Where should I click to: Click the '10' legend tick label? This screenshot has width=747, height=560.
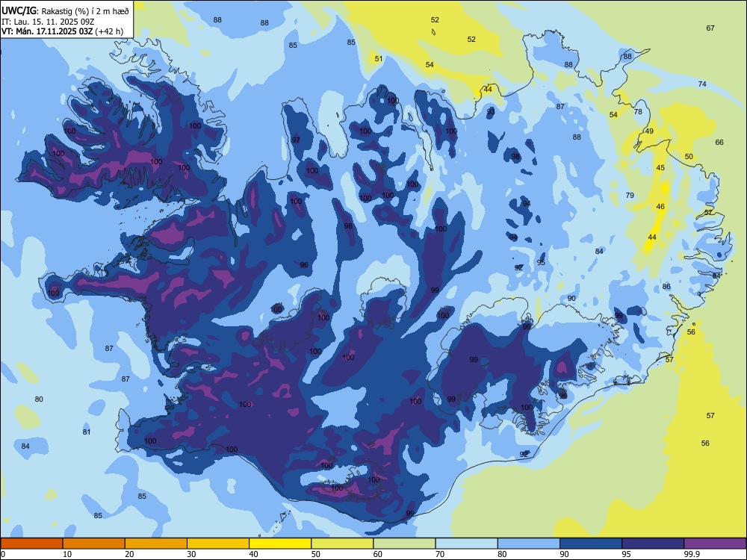pos(67,554)
